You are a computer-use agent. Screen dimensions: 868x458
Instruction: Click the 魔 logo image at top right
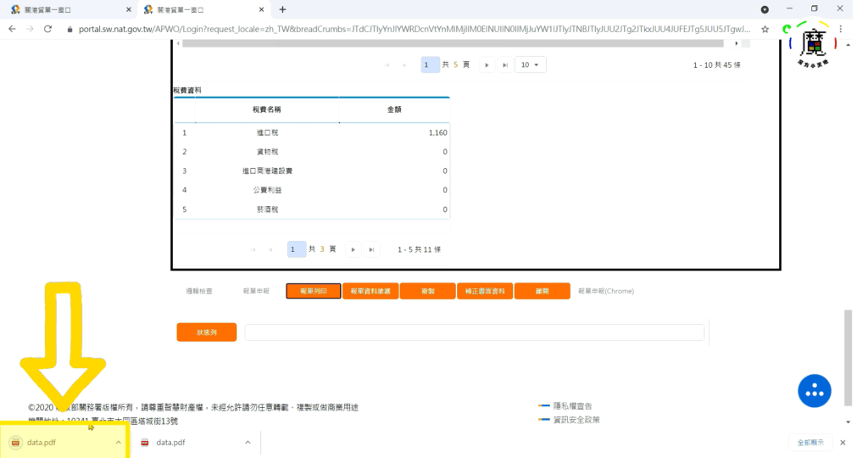pos(813,44)
